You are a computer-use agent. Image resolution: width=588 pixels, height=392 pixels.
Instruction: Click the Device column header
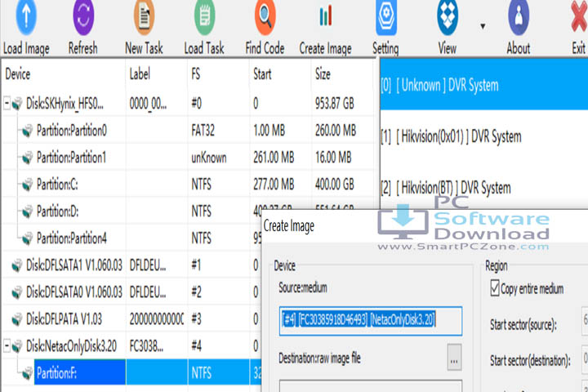(18, 74)
